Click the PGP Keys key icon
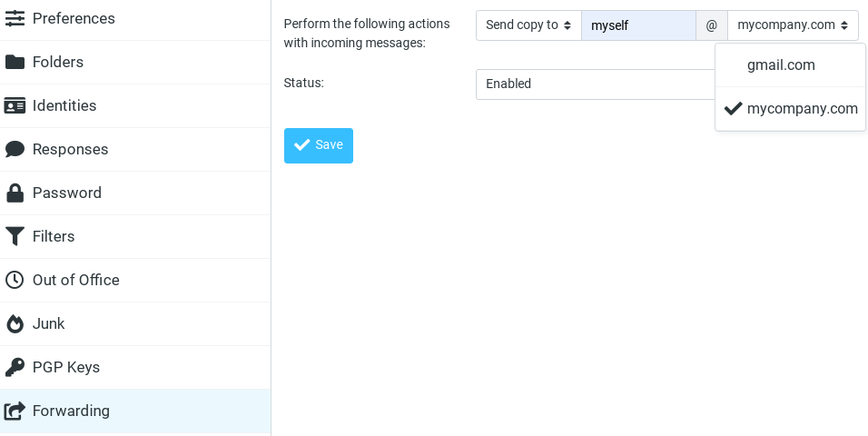Screen dimensions: 868x436 coord(15,367)
